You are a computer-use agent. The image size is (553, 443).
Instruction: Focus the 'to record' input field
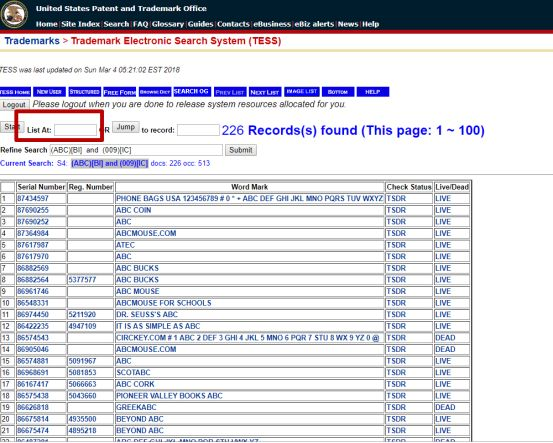click(x=198, y=130)
